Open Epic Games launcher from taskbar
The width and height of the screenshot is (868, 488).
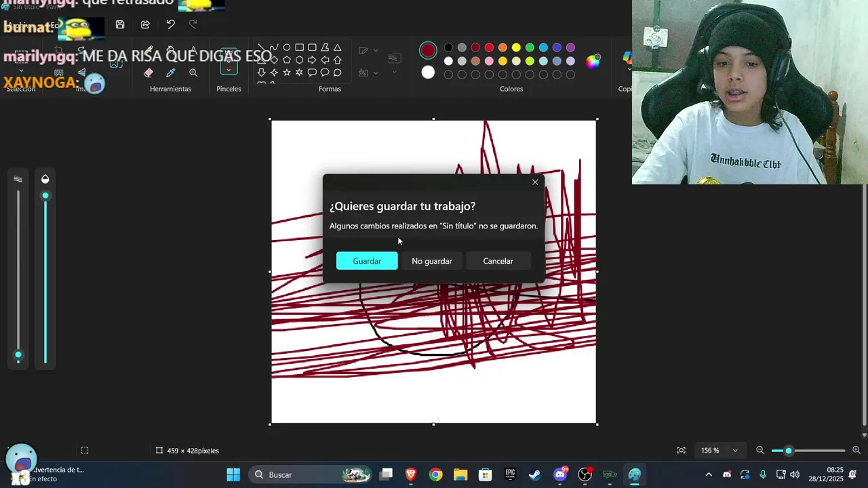click(x=510, y=474)
